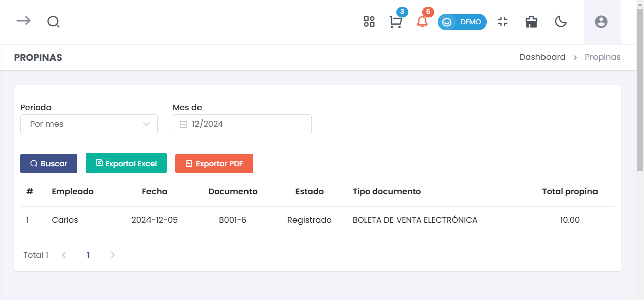Screen dimensions: 644x300
Task: Click the Empleado column header
Action: coord(73,192)
